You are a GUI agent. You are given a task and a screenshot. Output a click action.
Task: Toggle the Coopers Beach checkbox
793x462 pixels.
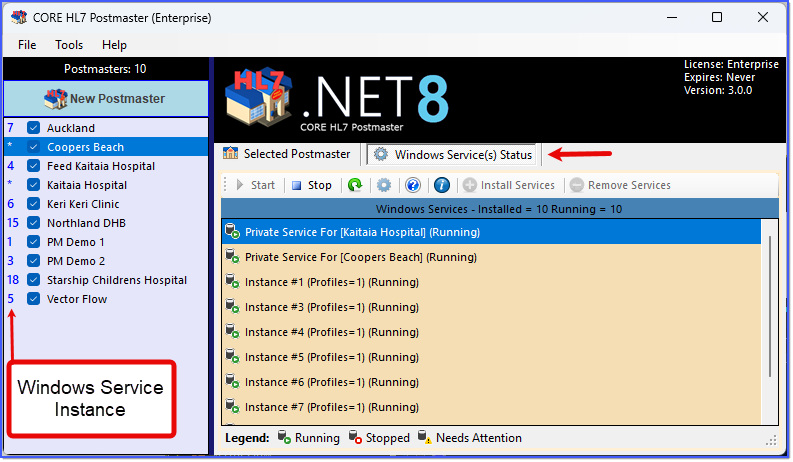pos(33,147)
